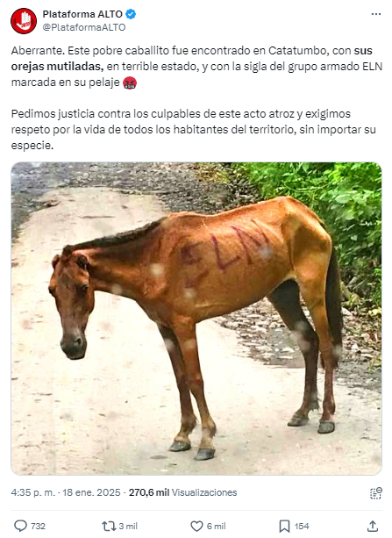Click the 3 mil reposts count
This screenshot has height=538, width=392.
click(128, 526)
